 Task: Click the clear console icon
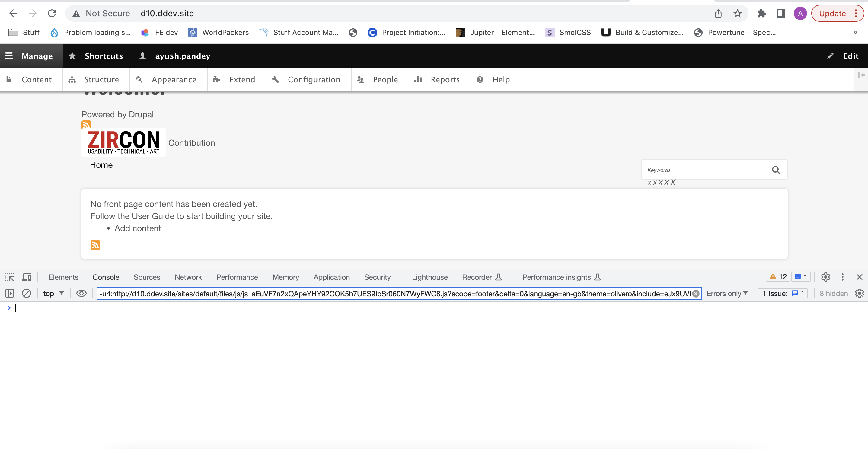coord(27,293)
